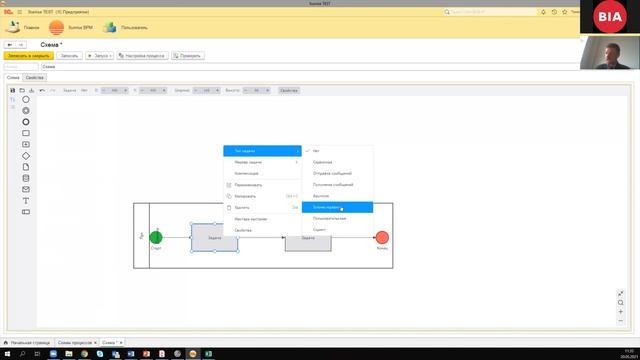Select Скрипт task type in submenu

coord(338,230)
